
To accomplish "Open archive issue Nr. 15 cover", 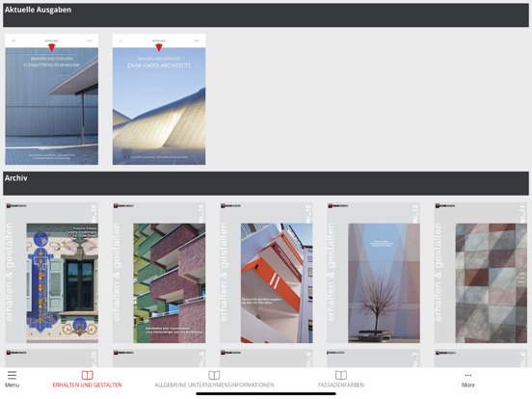I will (52, 273).
